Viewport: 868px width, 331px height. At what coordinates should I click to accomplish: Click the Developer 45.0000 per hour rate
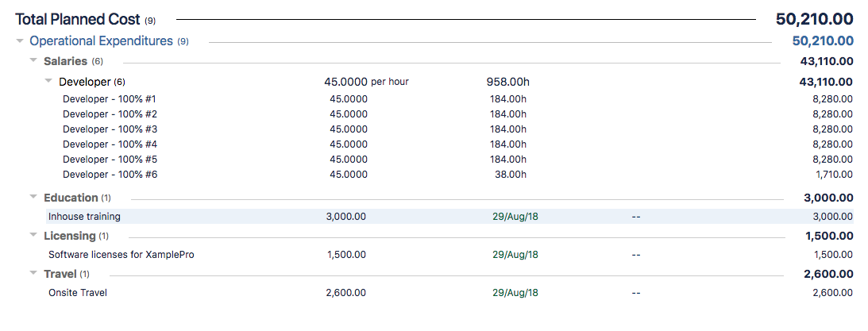coord(366,82)
